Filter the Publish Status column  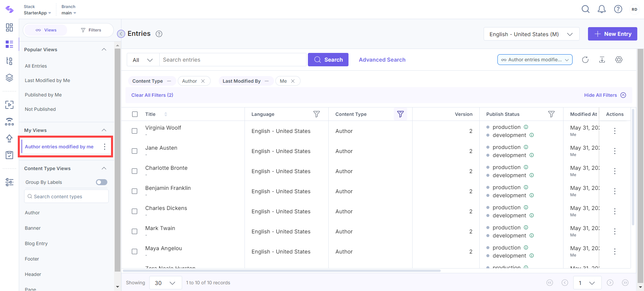(x=551, y=114)
